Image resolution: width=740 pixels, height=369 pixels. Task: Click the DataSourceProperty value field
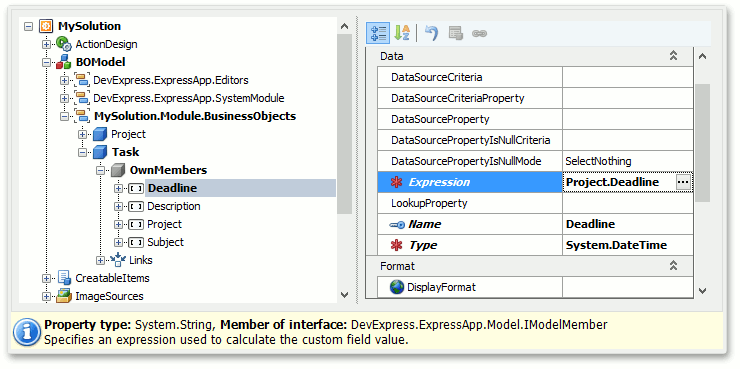pyautogui.click(x=628, y=119)
